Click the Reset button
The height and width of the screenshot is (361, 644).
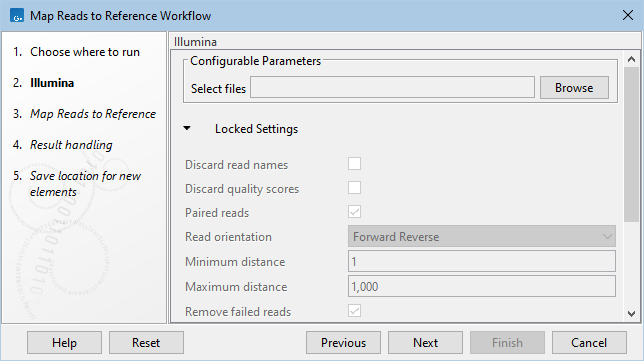(146, 343)
